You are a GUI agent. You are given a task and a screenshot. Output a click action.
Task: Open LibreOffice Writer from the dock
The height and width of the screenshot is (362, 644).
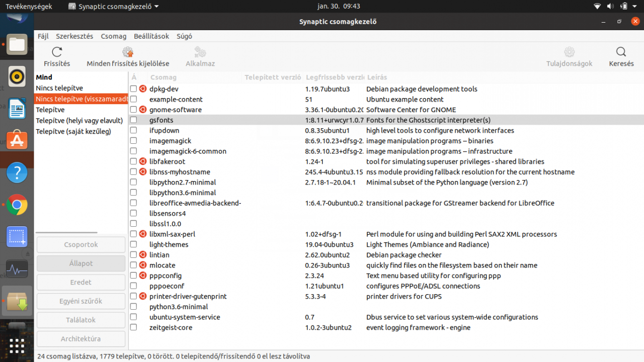click(x=17, y=109)
